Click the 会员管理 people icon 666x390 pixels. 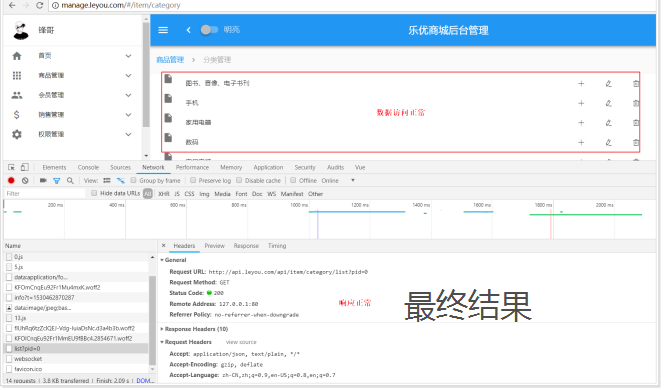17,95
